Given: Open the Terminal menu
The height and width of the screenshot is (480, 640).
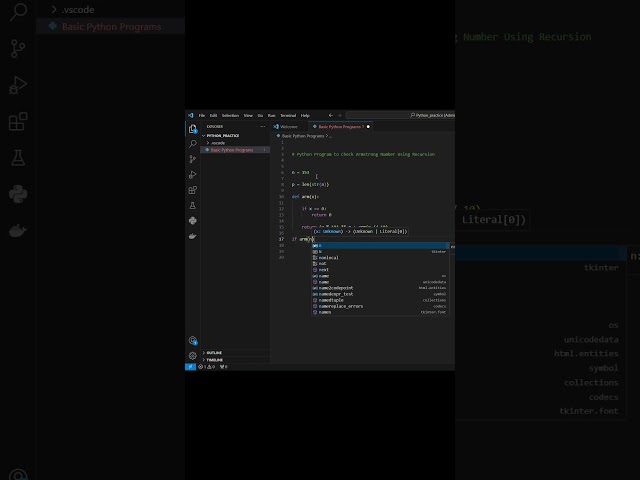Looking at the screenshot, I should tap(288, 116).
